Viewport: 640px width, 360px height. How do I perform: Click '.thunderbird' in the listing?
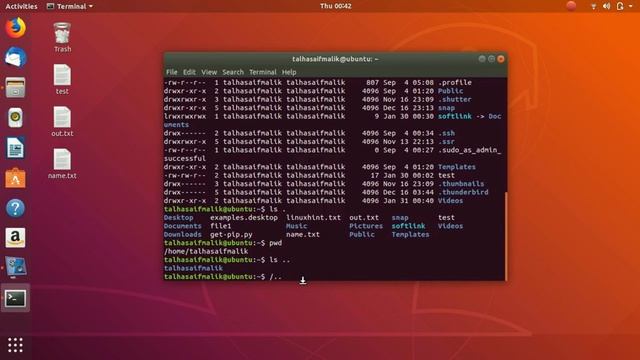(463, 192)
